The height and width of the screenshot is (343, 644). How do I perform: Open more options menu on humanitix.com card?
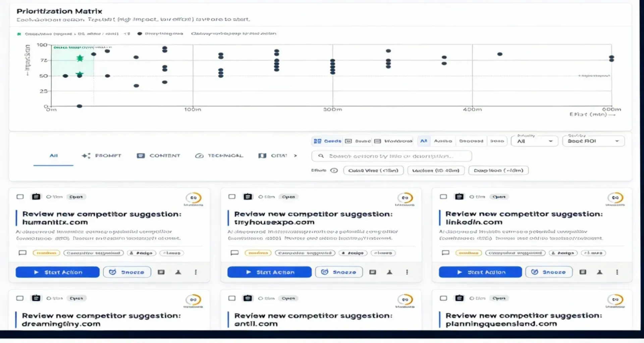[196, 272]
